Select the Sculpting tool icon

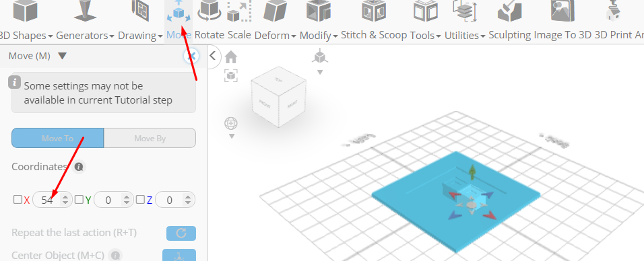tap(510, 11)
